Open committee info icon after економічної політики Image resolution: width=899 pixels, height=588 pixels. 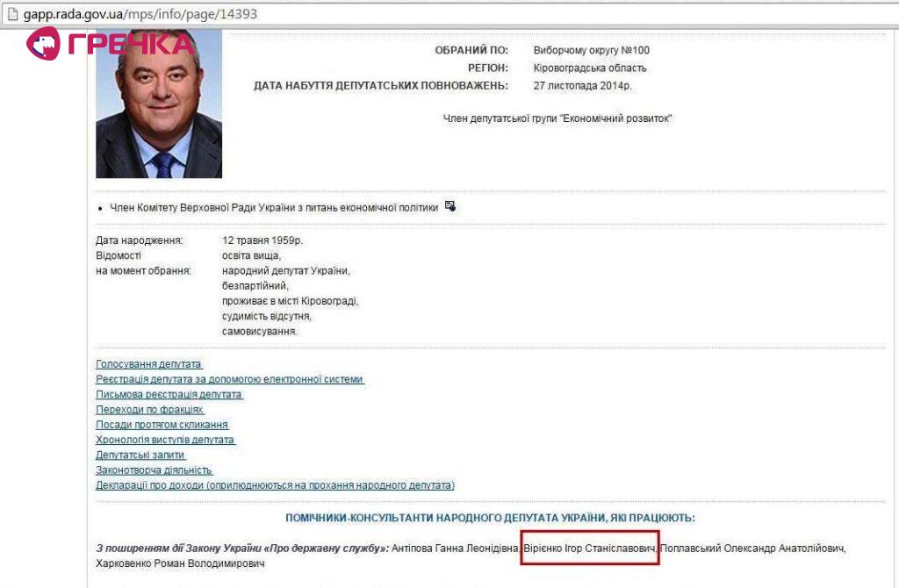pos(450,206)
